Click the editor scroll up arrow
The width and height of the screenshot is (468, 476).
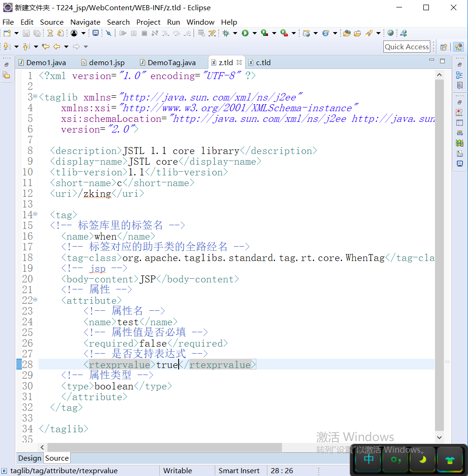click(x=439, y=74)
